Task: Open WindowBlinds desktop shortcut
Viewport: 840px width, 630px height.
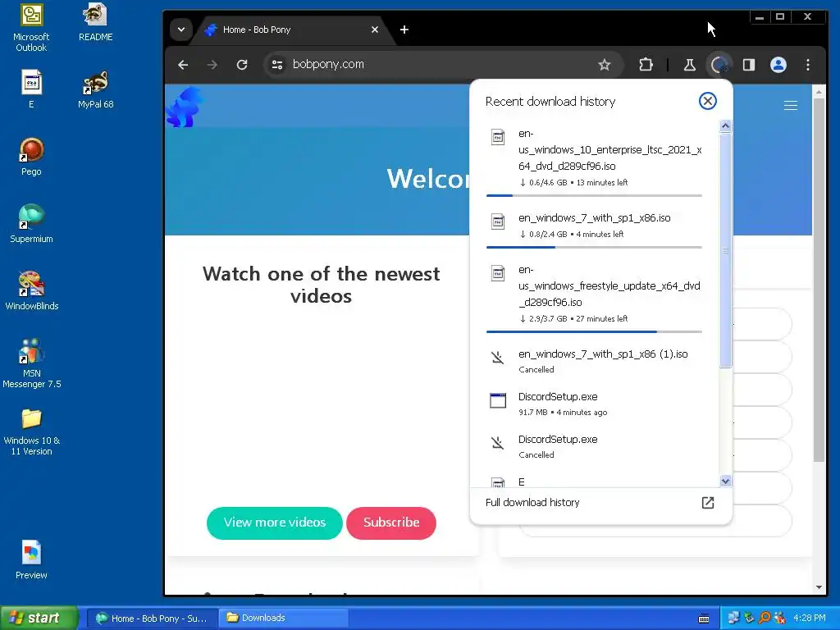Action: tap(32, 291)
